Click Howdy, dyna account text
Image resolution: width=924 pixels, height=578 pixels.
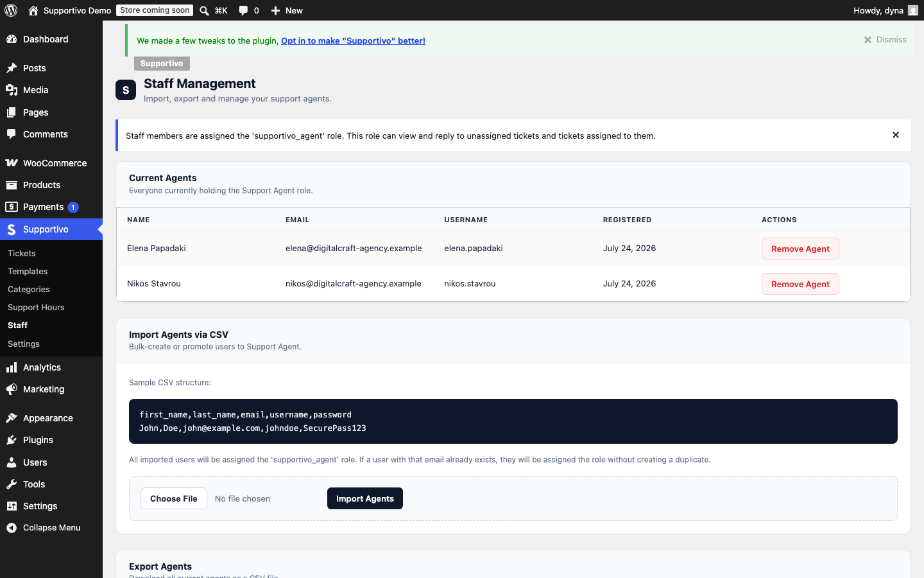[x=878, y=10]
